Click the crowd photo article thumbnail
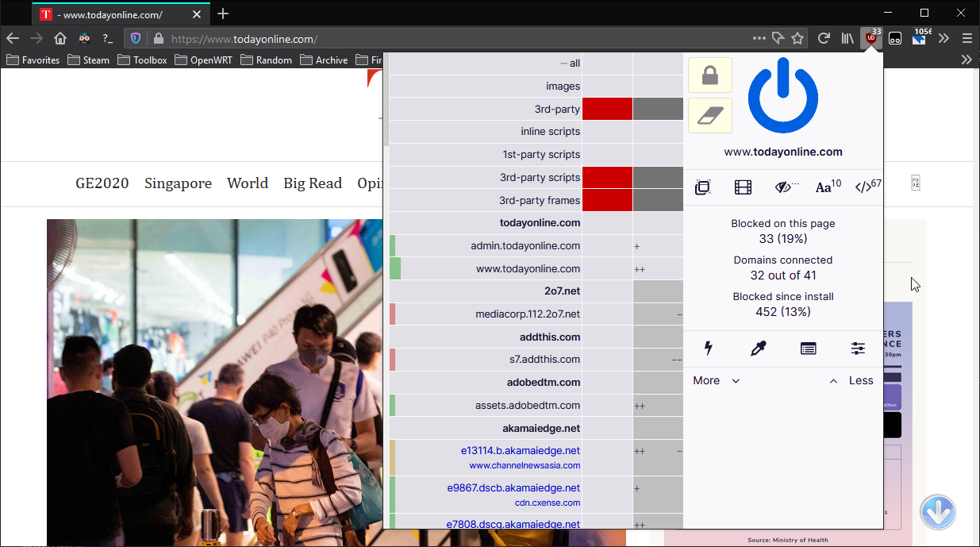This screenshot has height=547, width=980. coord(214,383)
